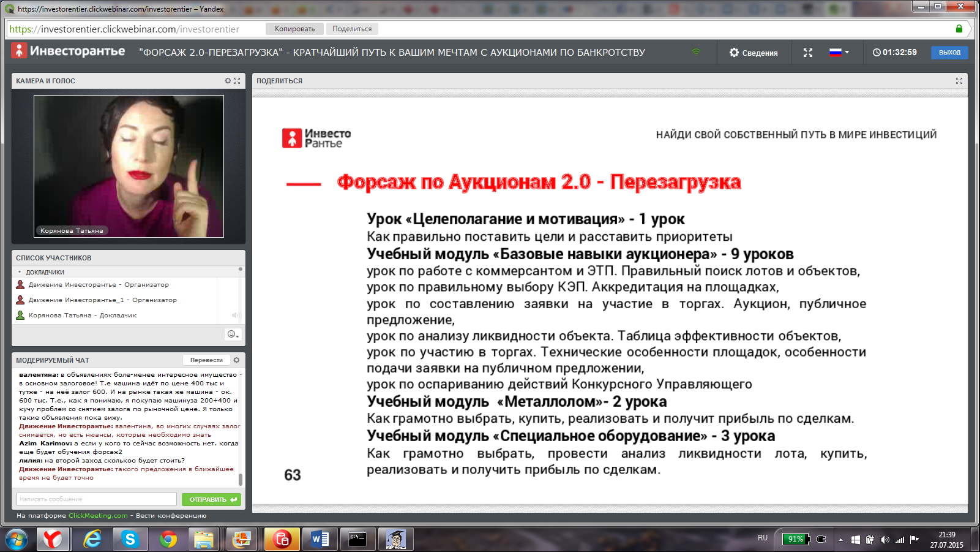Click speaker icon next to Корянова Татьяна
The image size is (980, 552).
pos(235,316)
